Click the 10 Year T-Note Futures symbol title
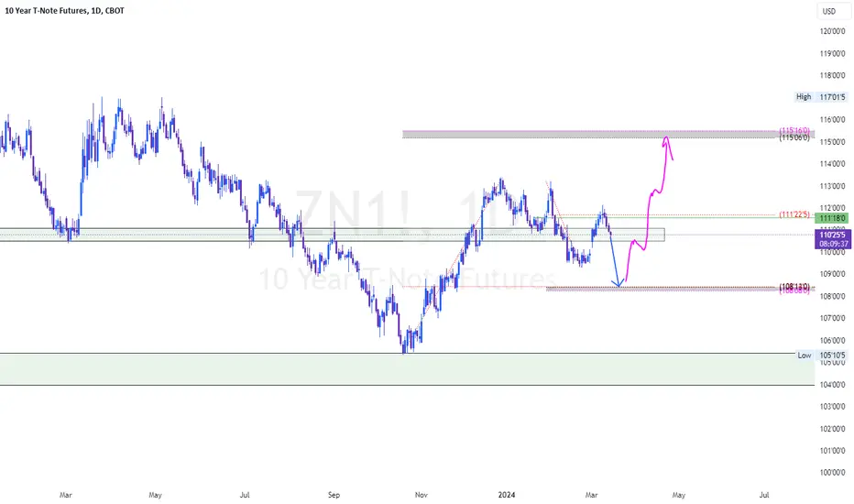854x504 pixels. point(64,10)
